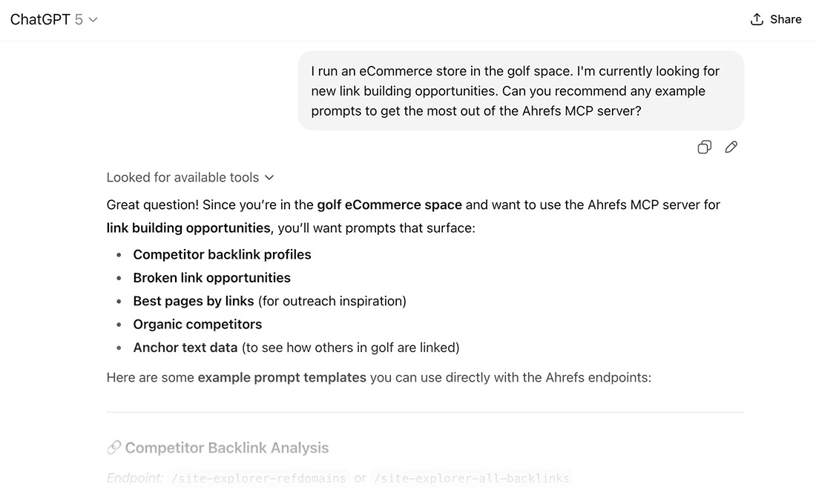
Task: Click the 5 label next to ChatGPT
Action: tap(78, 19)
